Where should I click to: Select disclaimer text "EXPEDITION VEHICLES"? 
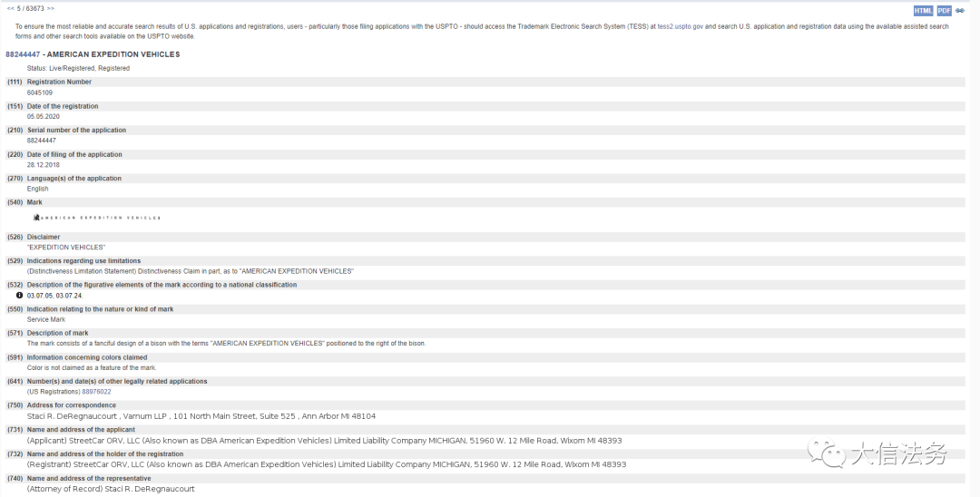[66, 248]
